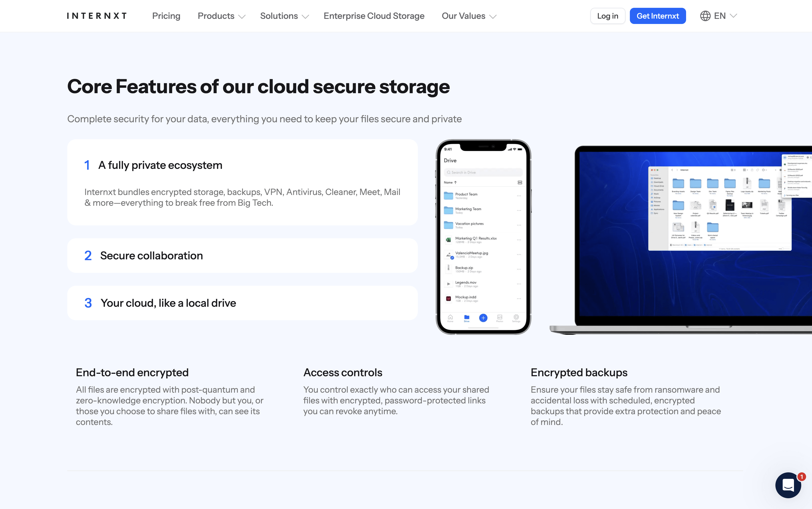Go to Enterprise Cloud Storage

tap(374, 16)
